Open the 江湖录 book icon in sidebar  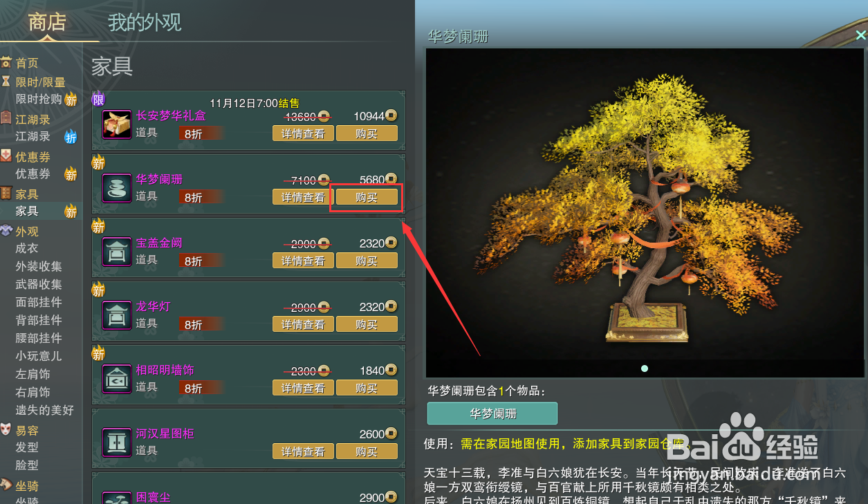[x=8, y=119]
